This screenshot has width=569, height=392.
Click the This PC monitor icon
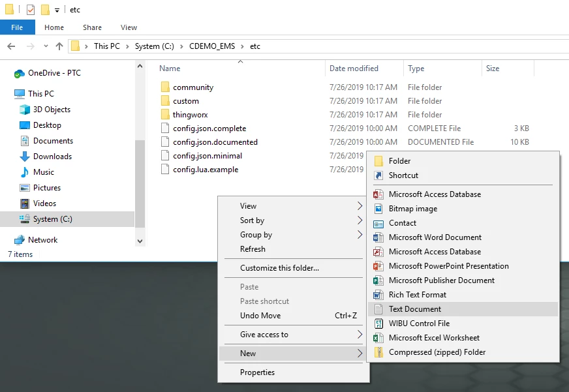pyautogui.click(x=19, y=94)
